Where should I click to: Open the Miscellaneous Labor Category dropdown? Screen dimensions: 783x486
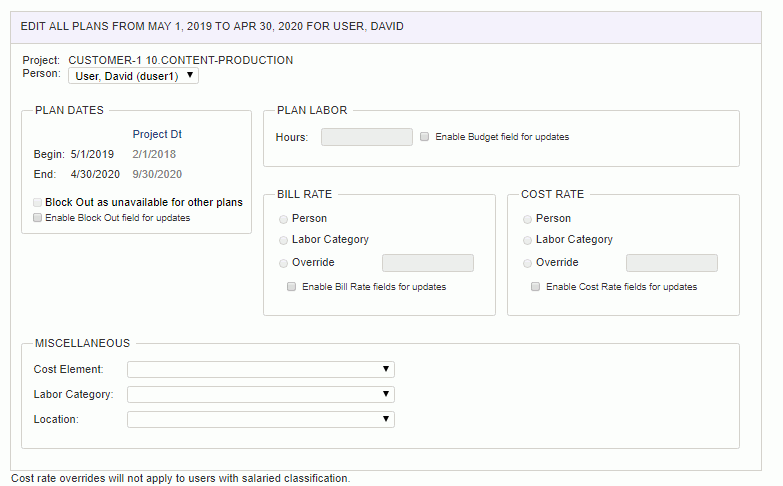261,394
